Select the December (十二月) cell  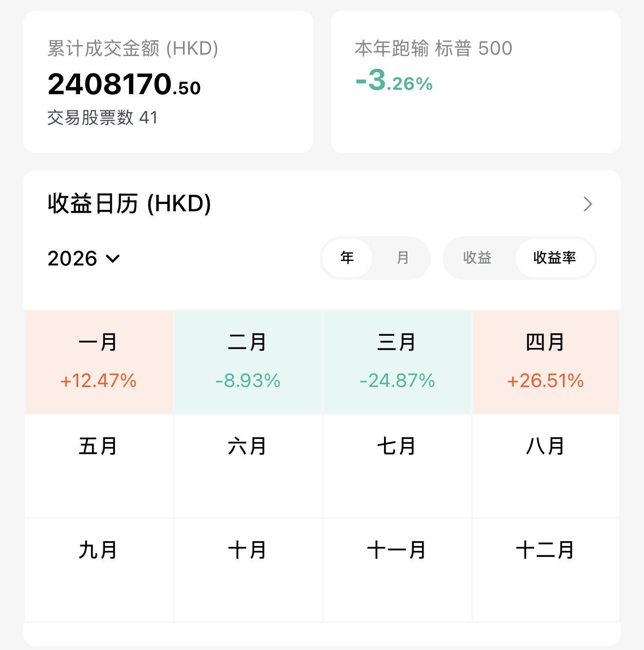(x=545, y=569)
